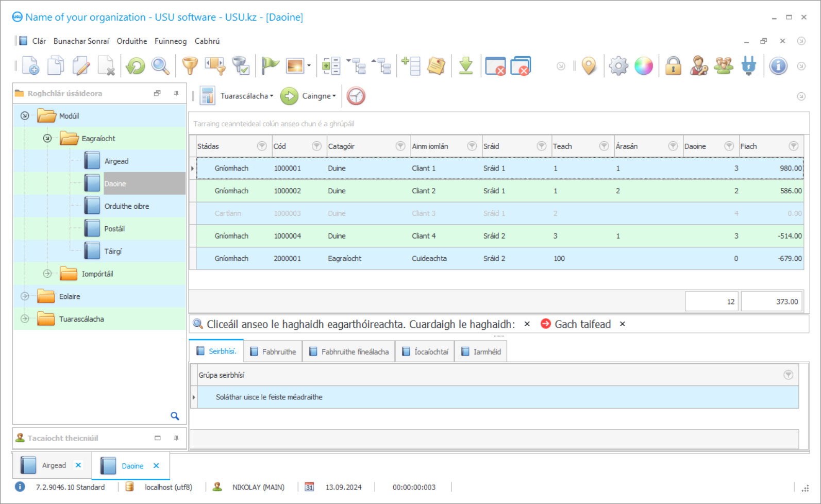Click the users group icon

pos(724,66)
